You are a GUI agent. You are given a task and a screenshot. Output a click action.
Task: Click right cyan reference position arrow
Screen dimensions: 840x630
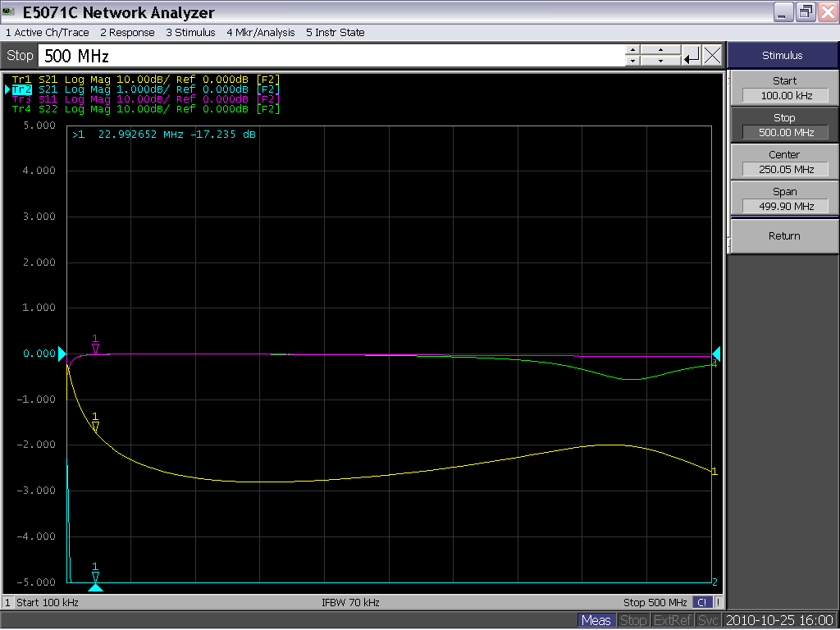click(x=716, y=354)
